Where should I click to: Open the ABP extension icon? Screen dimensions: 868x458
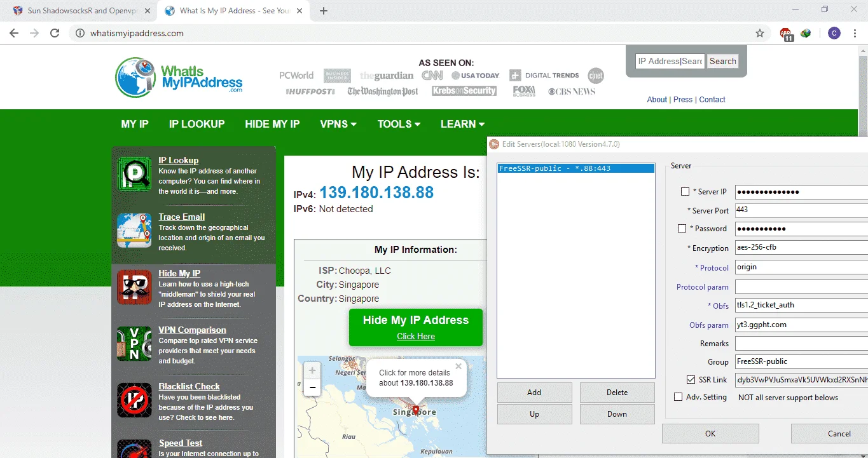(787, 34)
